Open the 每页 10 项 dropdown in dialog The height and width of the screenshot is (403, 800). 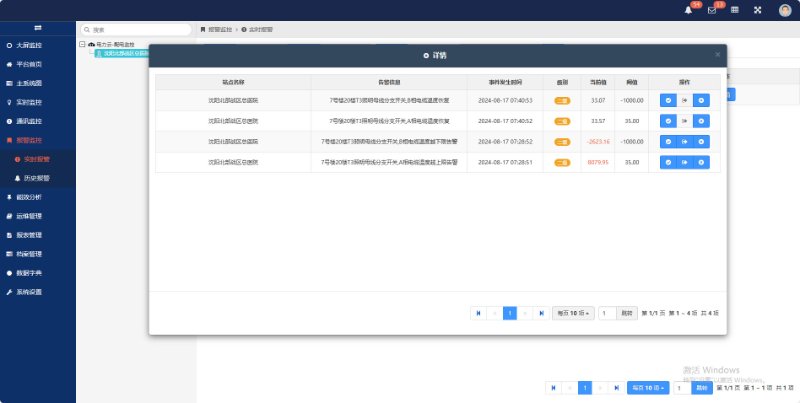click(x=572, y=313)
